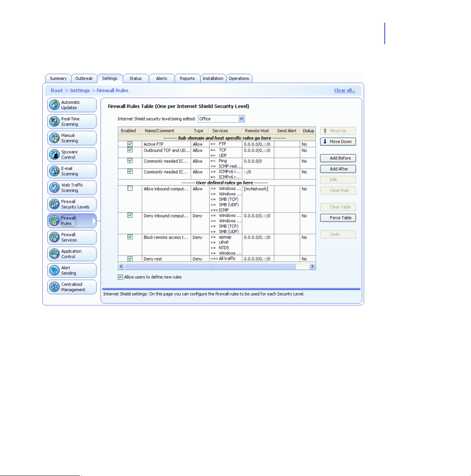The width and height of the screenshot is (471, 476).
Task: Click the Manual Scanning icon
Action: point(55,138)
